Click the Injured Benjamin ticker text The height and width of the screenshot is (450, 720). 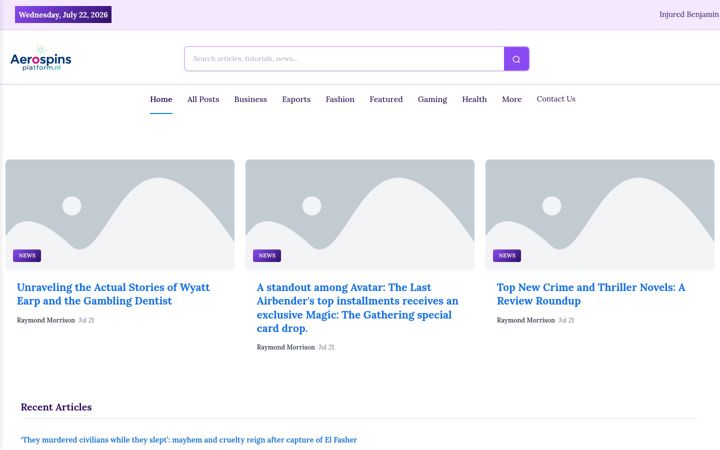(x=689, y=14)
